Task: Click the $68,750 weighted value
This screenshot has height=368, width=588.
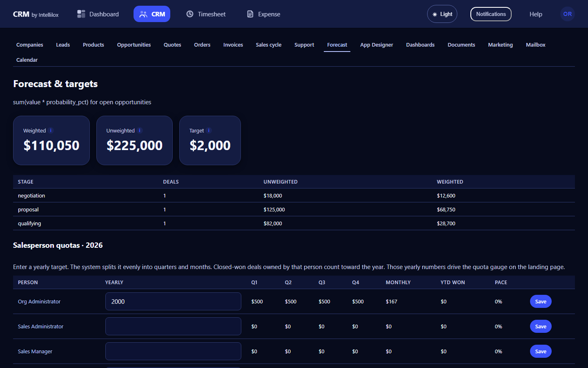Action: click(x=446, y=209)
